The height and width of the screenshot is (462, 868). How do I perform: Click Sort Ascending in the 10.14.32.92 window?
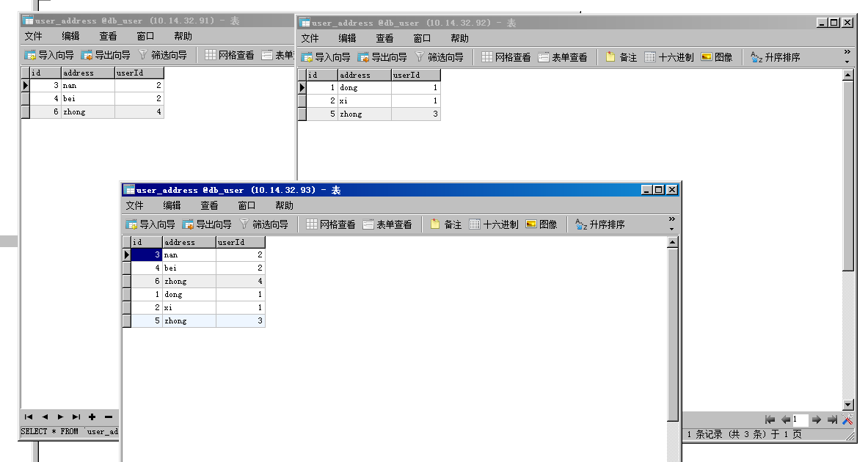tap(776, 57)
